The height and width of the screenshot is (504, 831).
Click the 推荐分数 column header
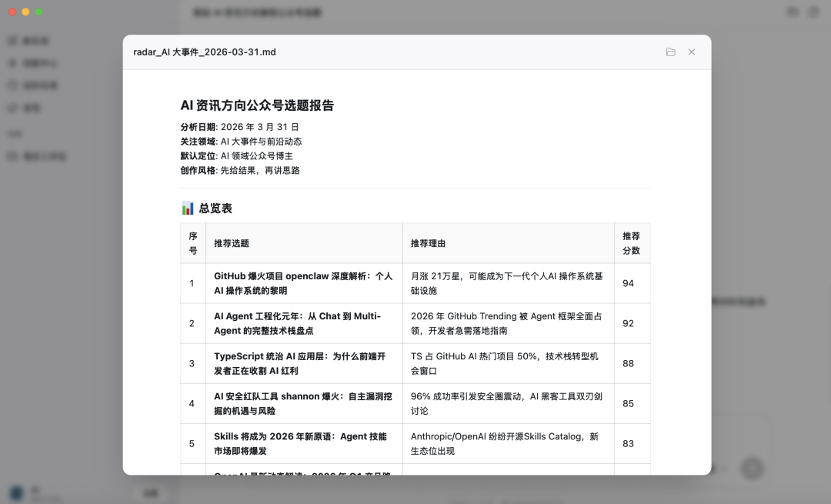631,243
